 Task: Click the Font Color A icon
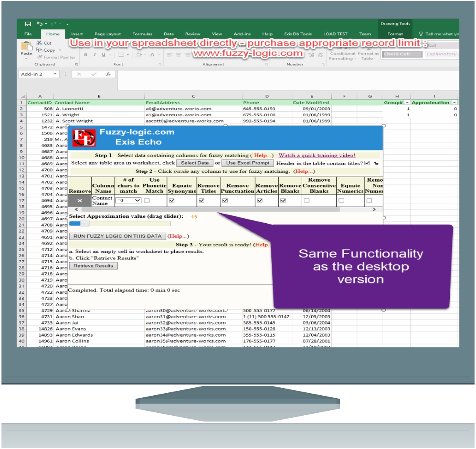(x=152, y=55)
